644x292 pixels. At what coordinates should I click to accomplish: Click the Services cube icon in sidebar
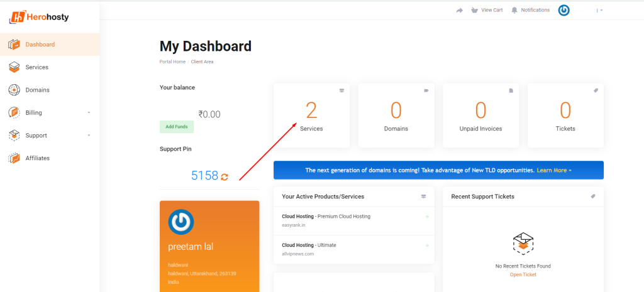[x=14, y=67]
